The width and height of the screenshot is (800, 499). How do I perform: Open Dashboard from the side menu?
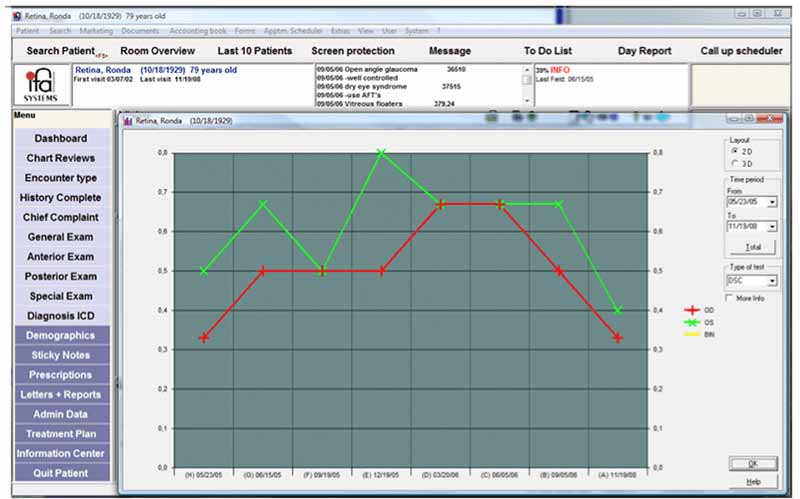pos(61,138)
